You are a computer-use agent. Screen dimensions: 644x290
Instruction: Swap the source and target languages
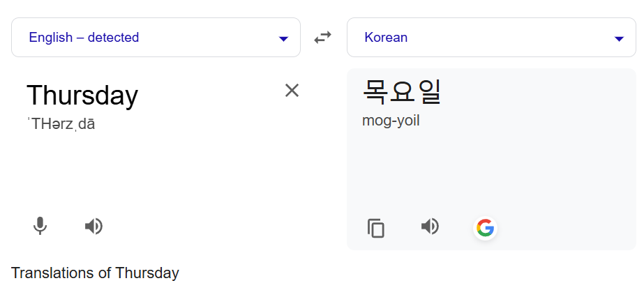[x=323, y=38]
